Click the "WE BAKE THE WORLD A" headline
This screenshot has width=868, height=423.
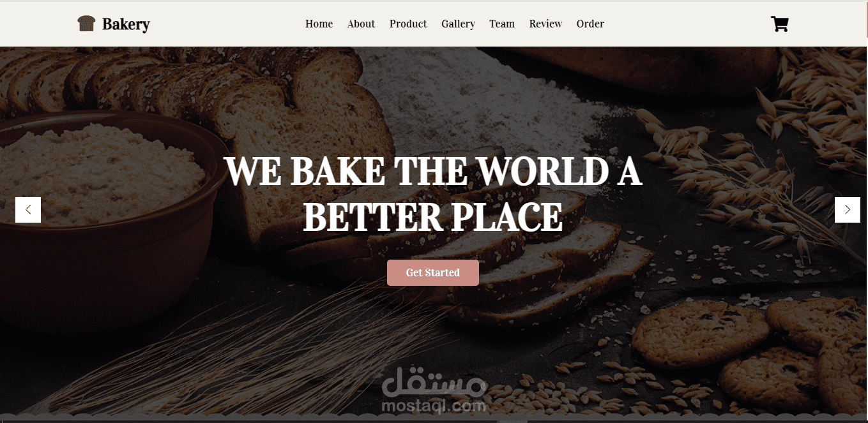click(433, 171)
